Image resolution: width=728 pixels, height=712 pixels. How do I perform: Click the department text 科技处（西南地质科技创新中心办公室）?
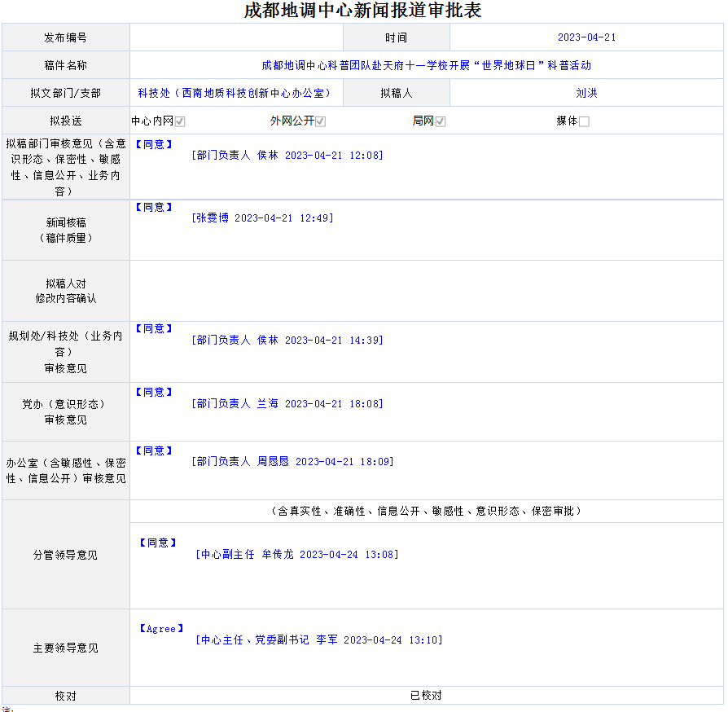pos(236,94)
